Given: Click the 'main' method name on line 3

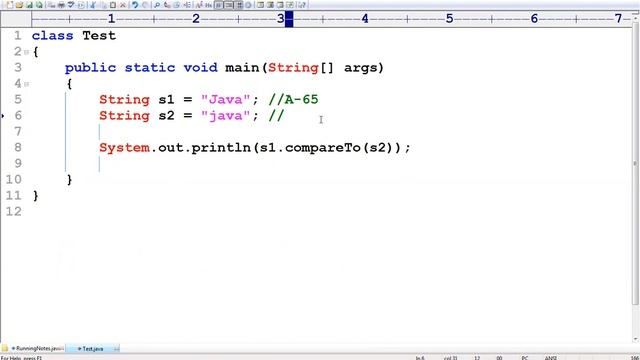Looking at the screenshot, I should click(x=242, y=67).
